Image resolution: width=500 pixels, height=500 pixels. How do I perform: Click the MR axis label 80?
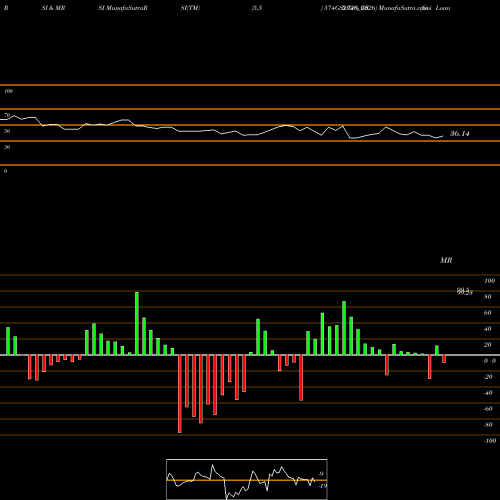487,297
